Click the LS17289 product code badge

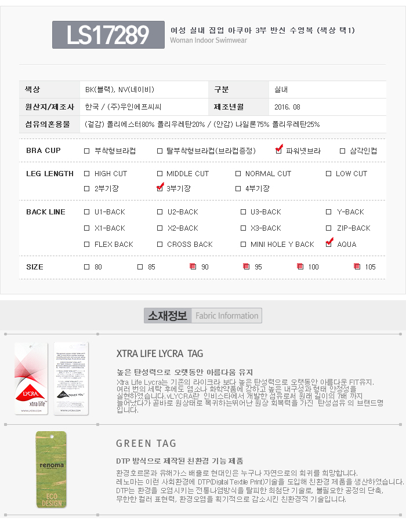coord(108,35)
